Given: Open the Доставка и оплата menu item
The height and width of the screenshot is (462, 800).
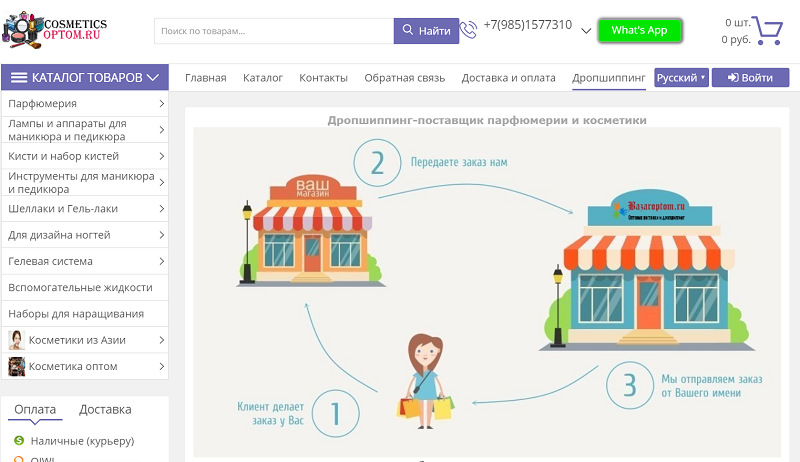Looking at the screenshot, I should (508, 78).
